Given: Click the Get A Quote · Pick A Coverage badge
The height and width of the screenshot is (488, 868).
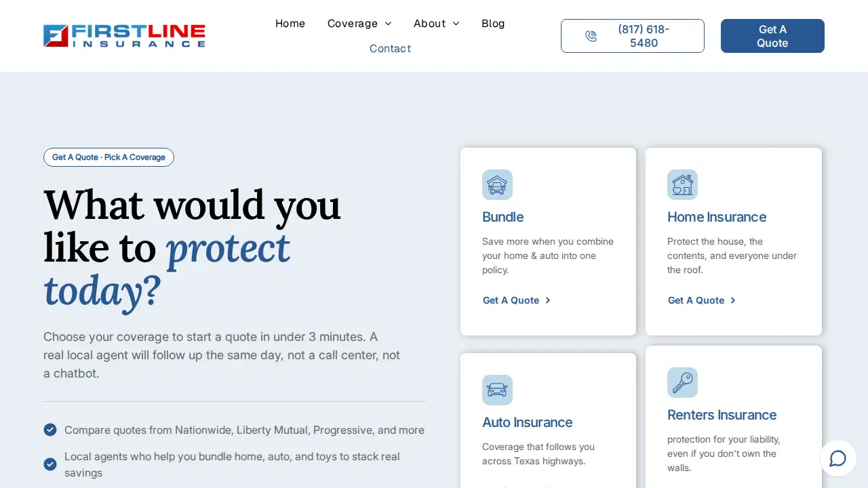Looking at the screenshot, I should (108, 157).
